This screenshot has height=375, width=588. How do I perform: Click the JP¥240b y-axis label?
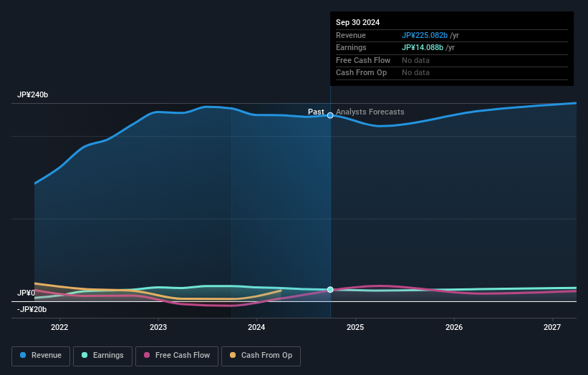[33, 94]
